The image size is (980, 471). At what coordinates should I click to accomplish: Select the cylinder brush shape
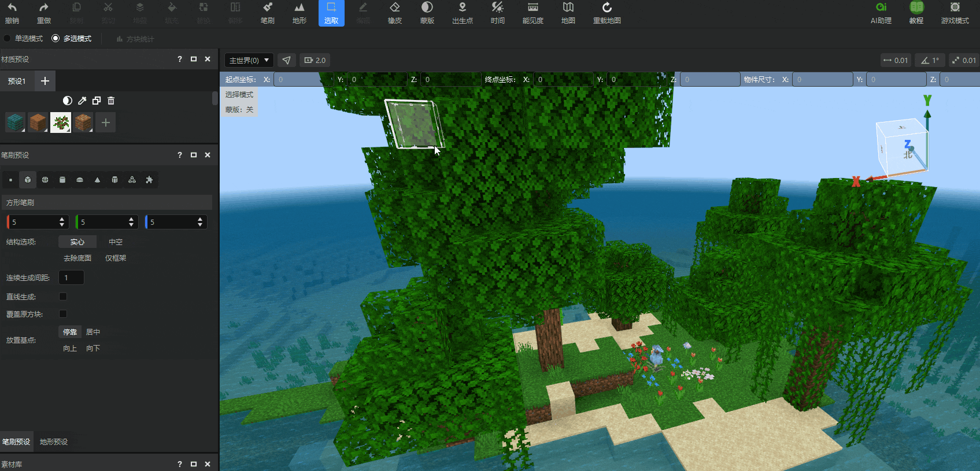(62, 180)
